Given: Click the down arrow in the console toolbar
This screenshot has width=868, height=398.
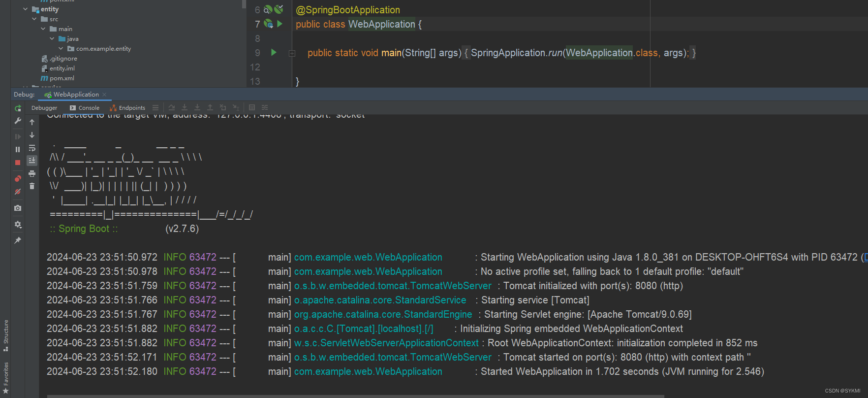Looking at the screenshot, I should pyautogui.click(x=32, y=135).
